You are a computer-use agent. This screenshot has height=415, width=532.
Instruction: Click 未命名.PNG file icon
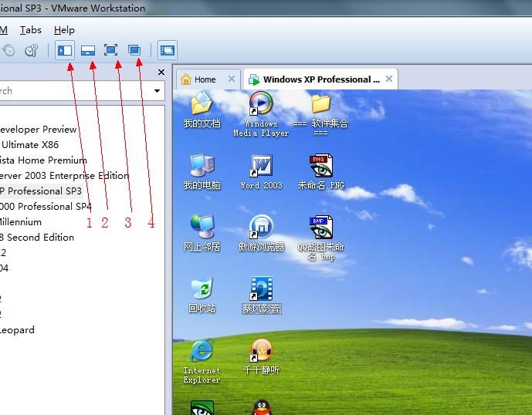(x=321, y=172)
